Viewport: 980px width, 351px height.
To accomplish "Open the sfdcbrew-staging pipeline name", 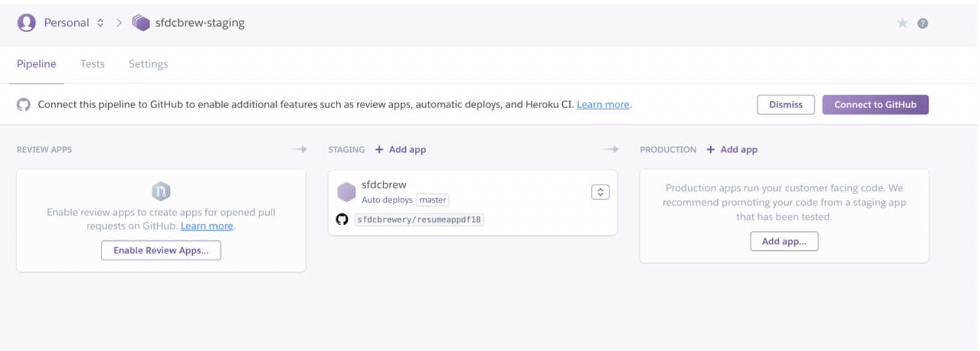I will (200, 23).
